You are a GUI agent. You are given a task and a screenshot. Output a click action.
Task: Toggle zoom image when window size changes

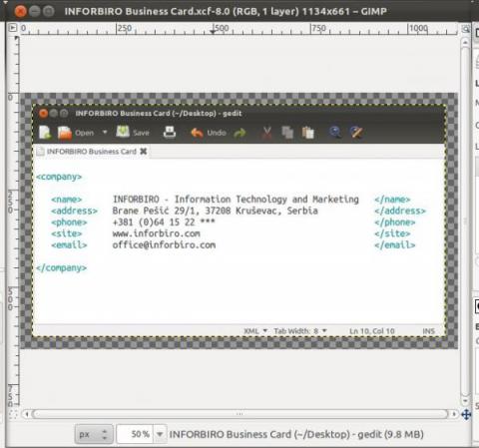[x=466, y=29]
